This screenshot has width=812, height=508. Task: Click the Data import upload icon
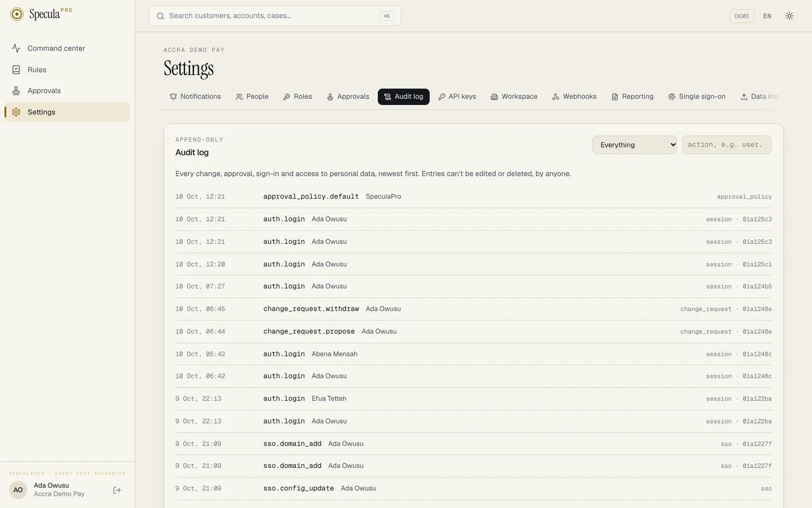pos(744,97)
